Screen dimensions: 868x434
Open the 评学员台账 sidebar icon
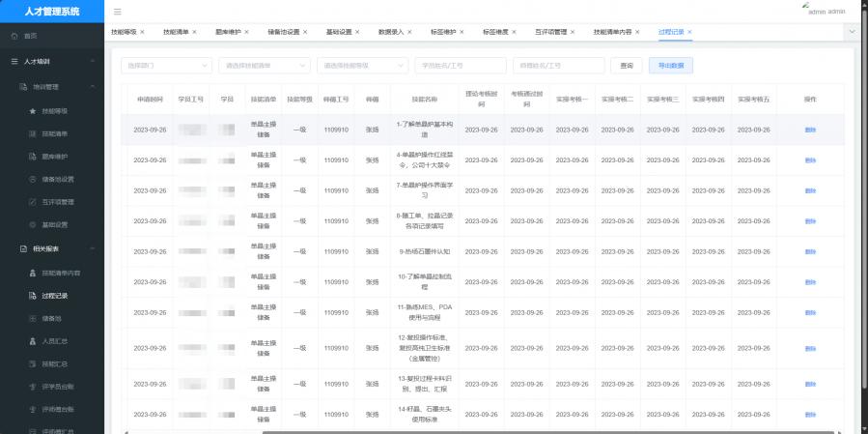(x=32, y=387)
